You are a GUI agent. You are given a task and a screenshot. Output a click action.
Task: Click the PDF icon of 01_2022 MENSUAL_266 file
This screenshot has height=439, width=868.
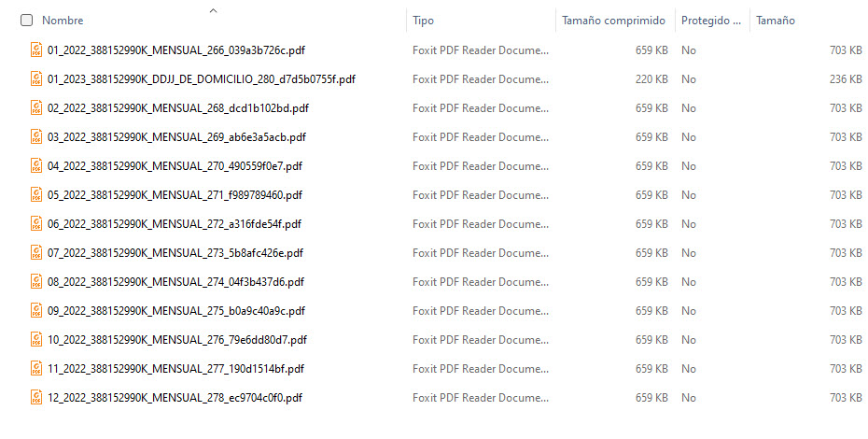pos(36,50)
